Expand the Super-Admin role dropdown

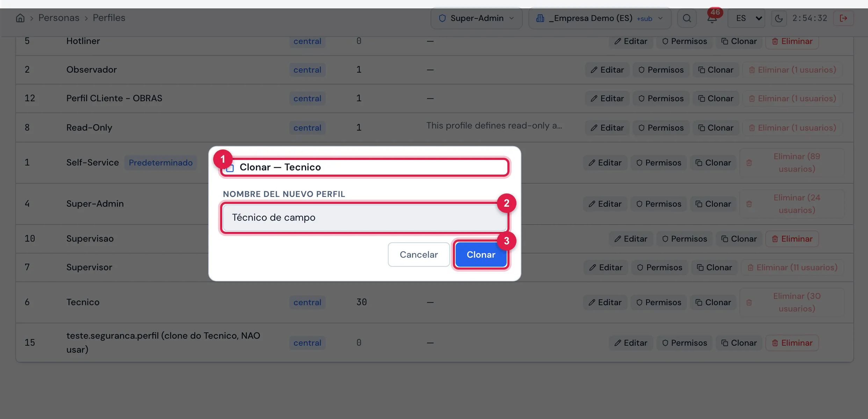pos(477,18)
